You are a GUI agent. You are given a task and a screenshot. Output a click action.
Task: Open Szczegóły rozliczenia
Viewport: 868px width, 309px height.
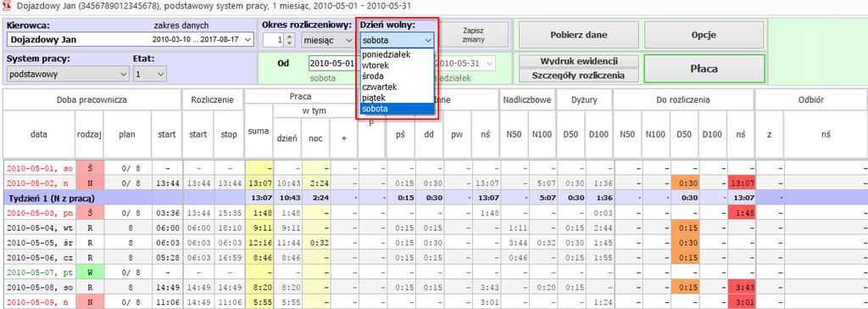pyautogui.click(x=578, y=75)
